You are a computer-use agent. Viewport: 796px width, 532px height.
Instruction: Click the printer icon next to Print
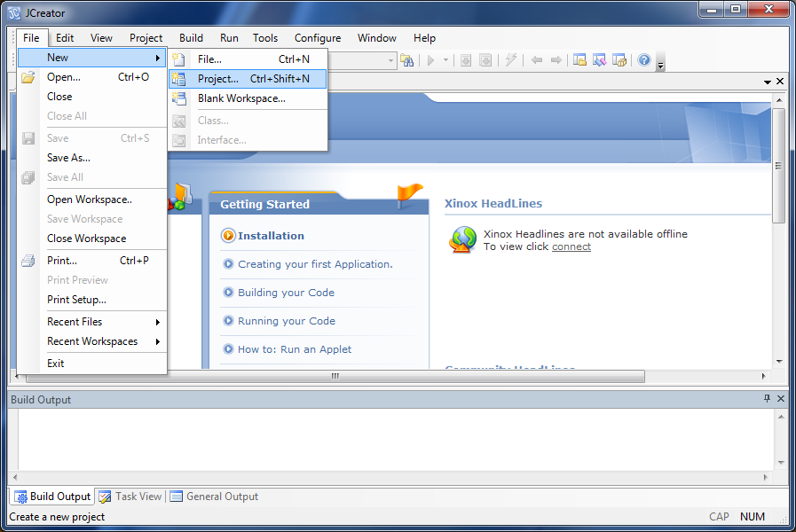(x=28, y=261)
